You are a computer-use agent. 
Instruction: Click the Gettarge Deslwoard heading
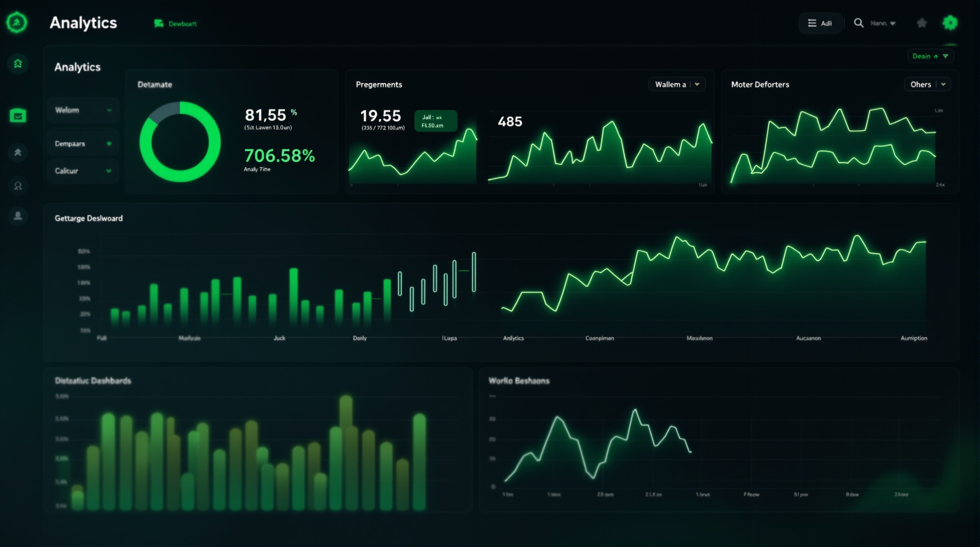(89, 218)
